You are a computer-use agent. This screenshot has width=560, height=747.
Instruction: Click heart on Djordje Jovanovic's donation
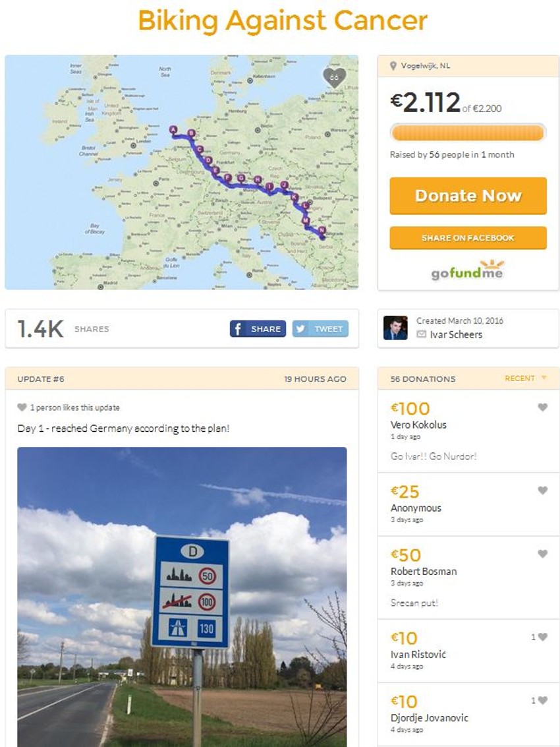tap(542, 700)
